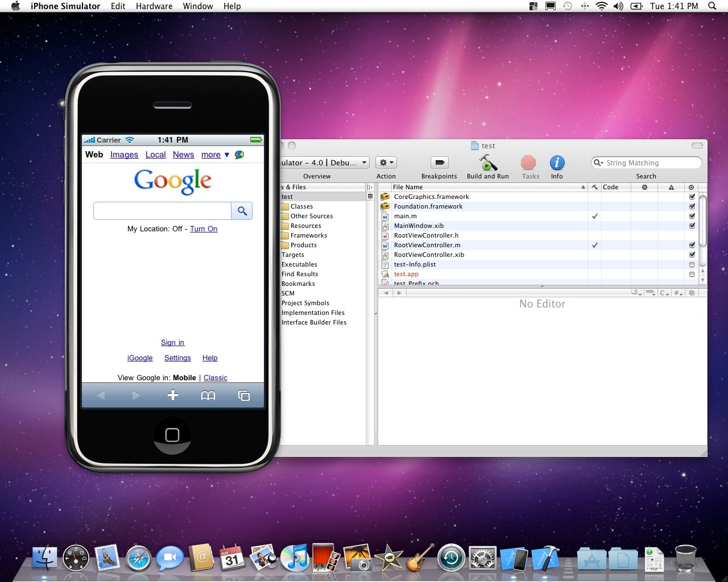The image size is (728, 582).
Task: Open the iPhone Simulator application menu
Action: [x=65, y=6]
